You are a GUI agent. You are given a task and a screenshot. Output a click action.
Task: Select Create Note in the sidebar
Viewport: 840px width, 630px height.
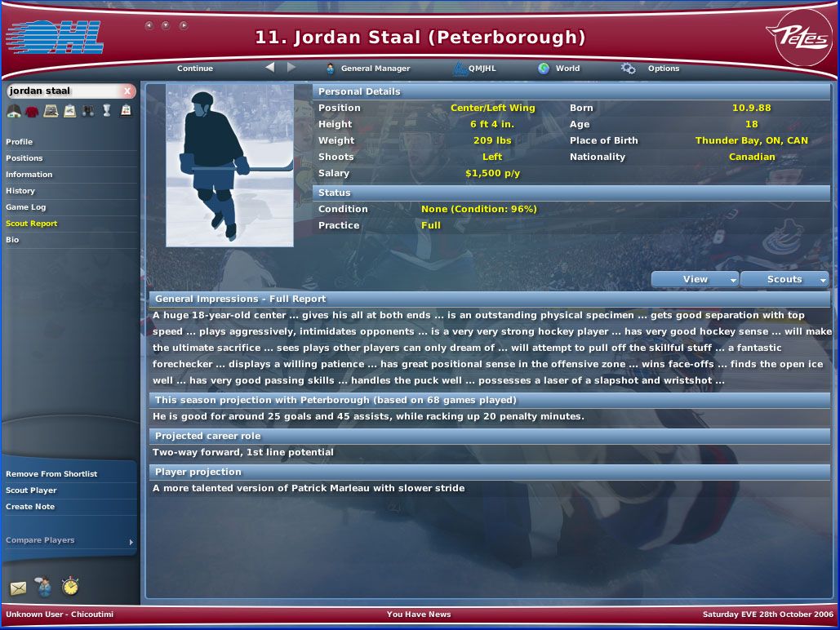(x=30, y=507)
